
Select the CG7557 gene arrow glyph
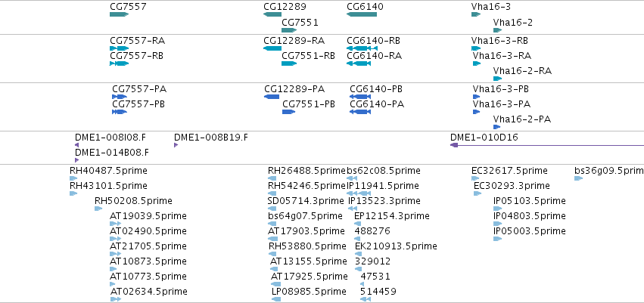tap(119, 14)
